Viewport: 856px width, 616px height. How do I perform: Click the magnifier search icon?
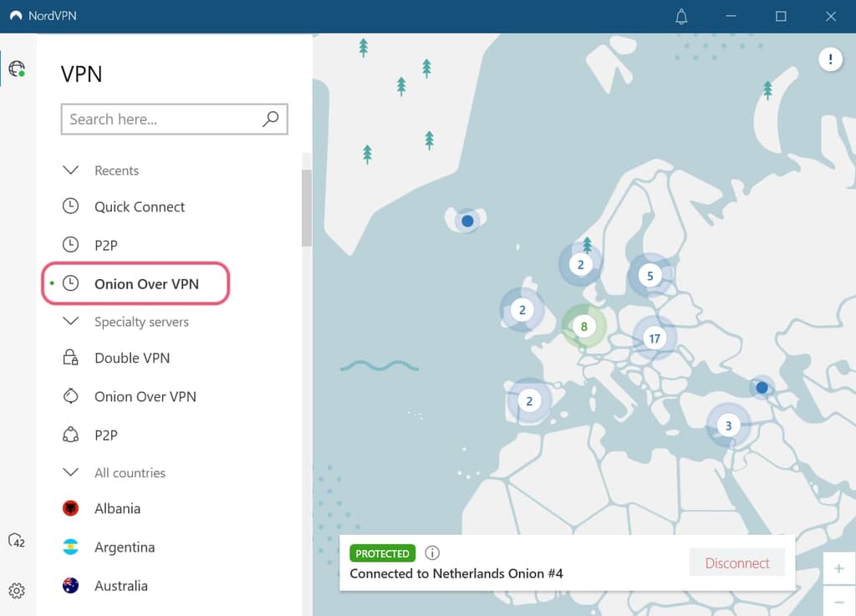pyautogui.click(x=270, y=120)
